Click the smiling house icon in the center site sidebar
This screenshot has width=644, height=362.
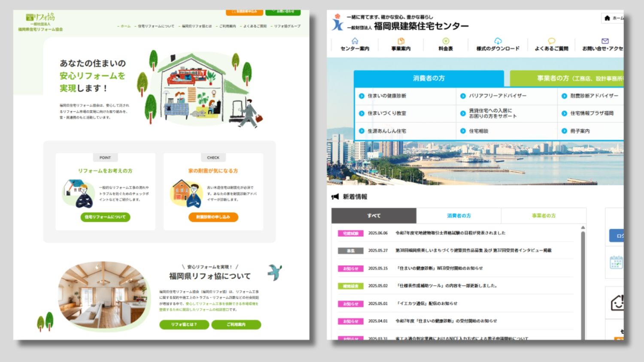[x=617, y=303]
